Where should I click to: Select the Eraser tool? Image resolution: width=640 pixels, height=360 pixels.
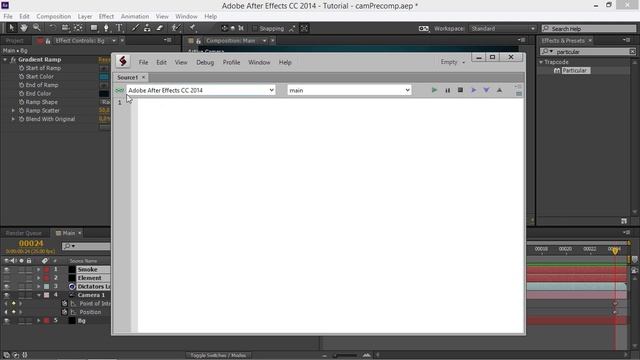(x=160, y=28)
